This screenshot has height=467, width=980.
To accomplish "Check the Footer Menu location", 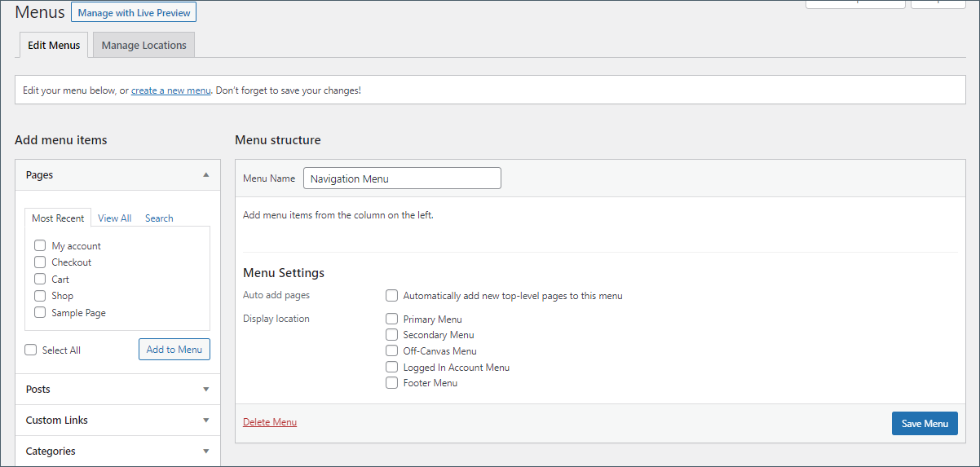I will click(x=392, y=383).
